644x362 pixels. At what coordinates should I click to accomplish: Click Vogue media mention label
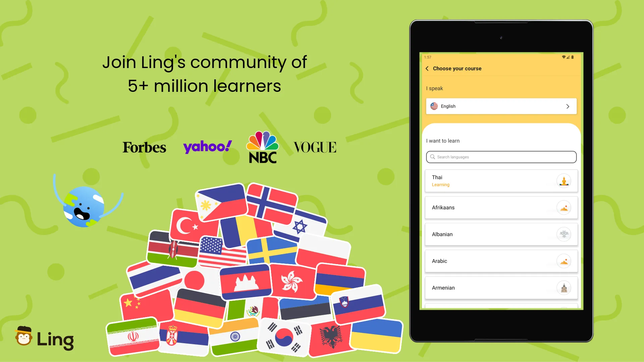315,146
